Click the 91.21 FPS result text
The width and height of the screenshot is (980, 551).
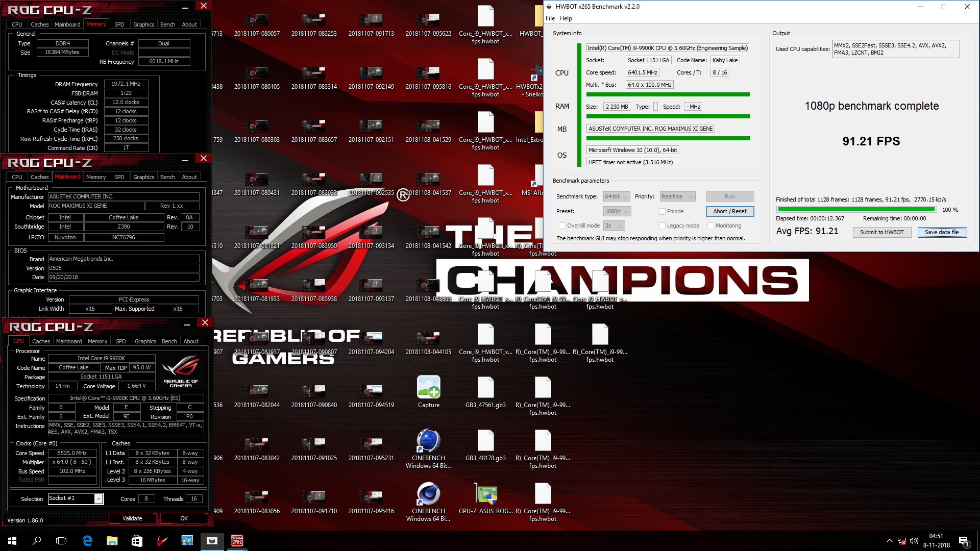point(871,141)
